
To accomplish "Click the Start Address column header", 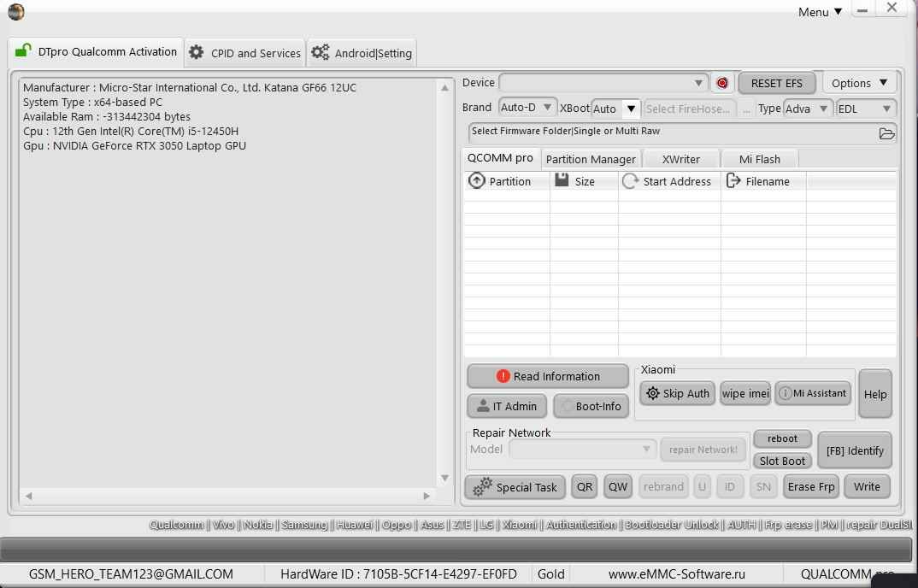I will click(x=669, y=181).
